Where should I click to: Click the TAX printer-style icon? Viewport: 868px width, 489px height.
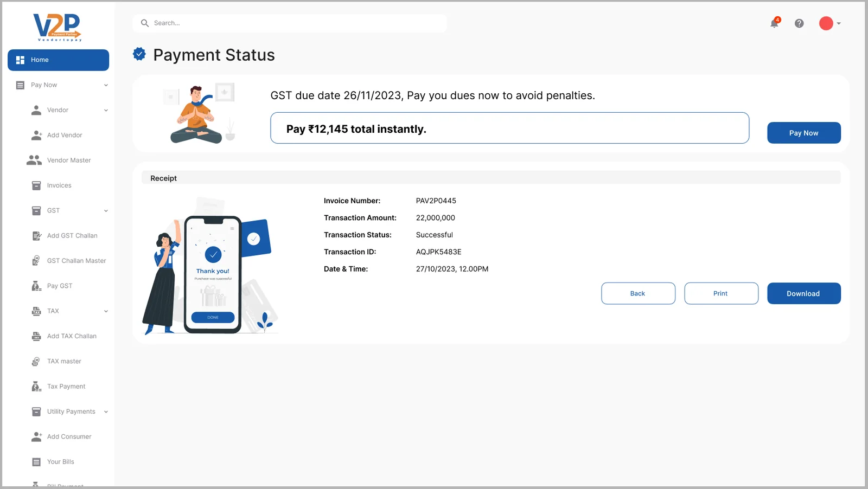pyautogui.click(x=36, y=311)
